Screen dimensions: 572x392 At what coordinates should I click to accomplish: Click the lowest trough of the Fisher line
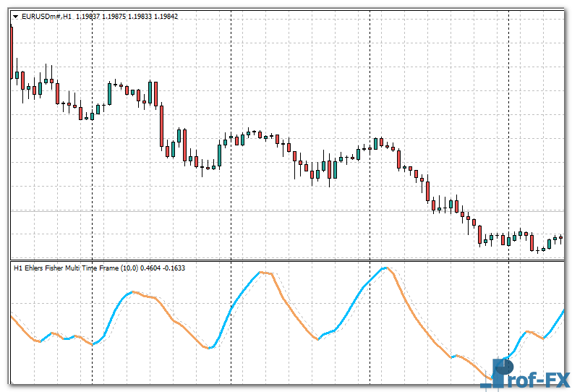point(493,378)
